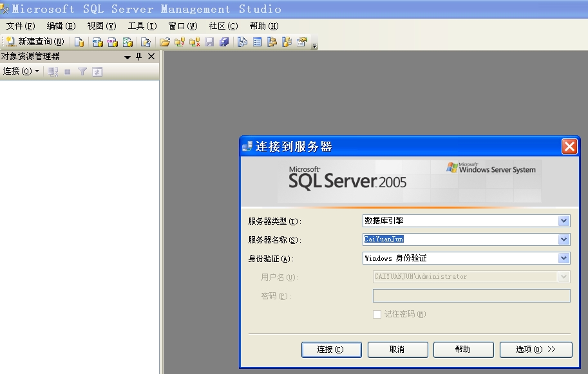The width and height of the screenshot is (588, 374).
Task: Close the Connect to Server dialog
Action: pyautogui.click(x=569, y=146)
